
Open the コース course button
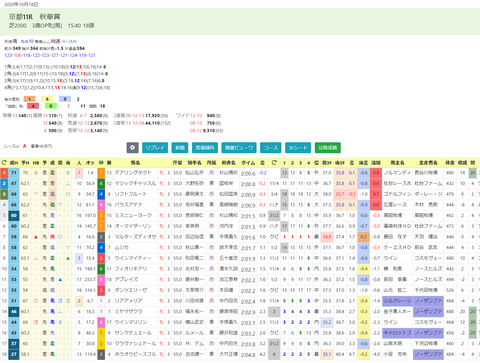click(x=271, y=148)
